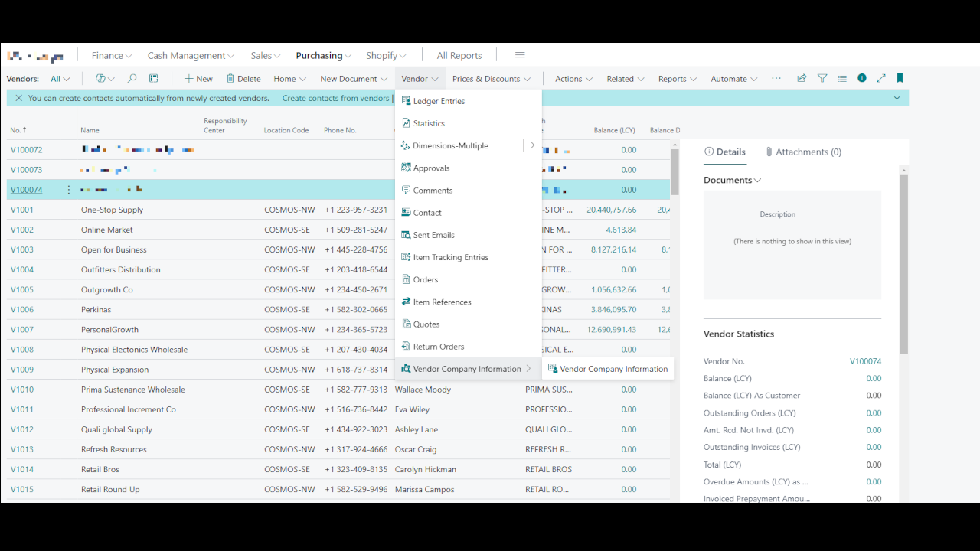
Task: Expand the Shopify menu
Action: click(x=386, y=55)
